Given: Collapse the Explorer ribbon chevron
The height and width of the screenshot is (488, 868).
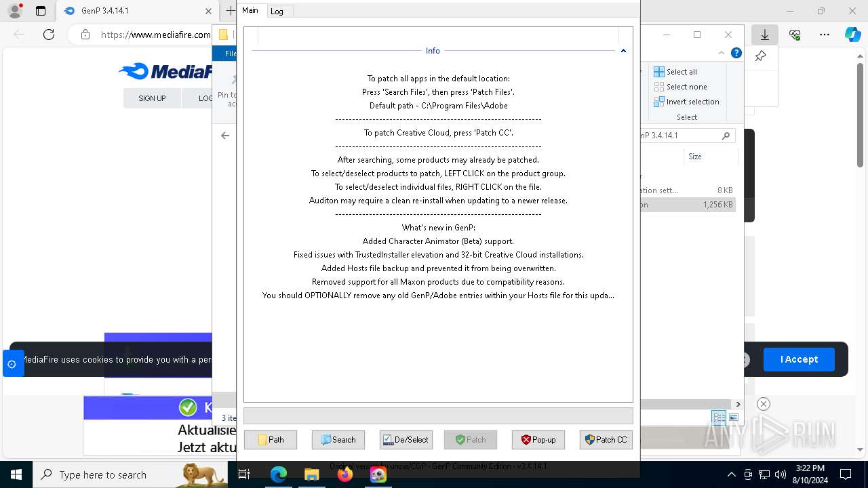Looking at the screenshot, I should coord(722,53).
